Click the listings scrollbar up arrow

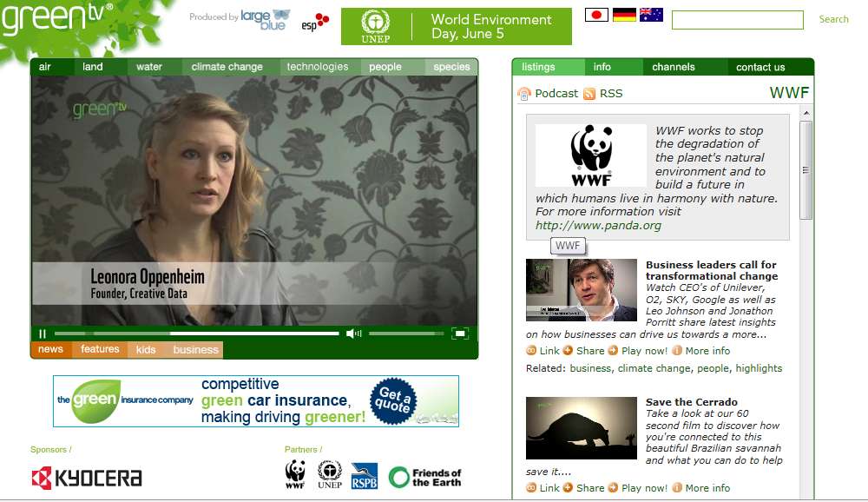tap(806, 113)
